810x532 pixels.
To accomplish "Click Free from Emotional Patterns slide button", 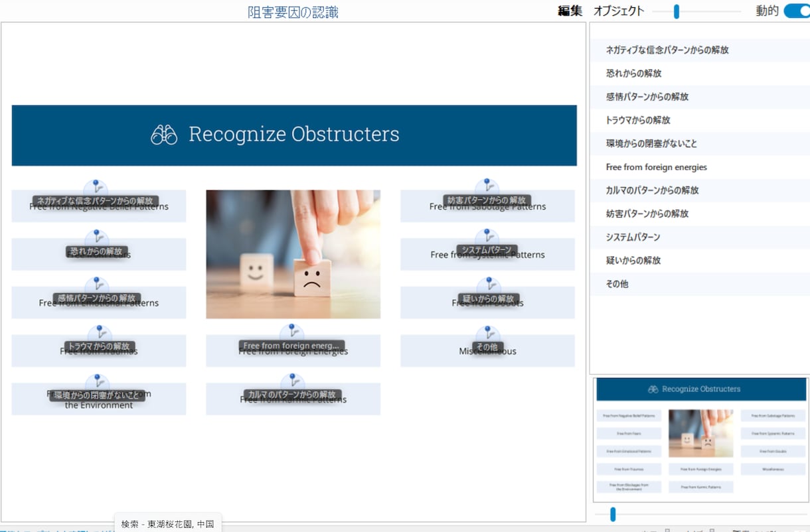I will point(99,302).
